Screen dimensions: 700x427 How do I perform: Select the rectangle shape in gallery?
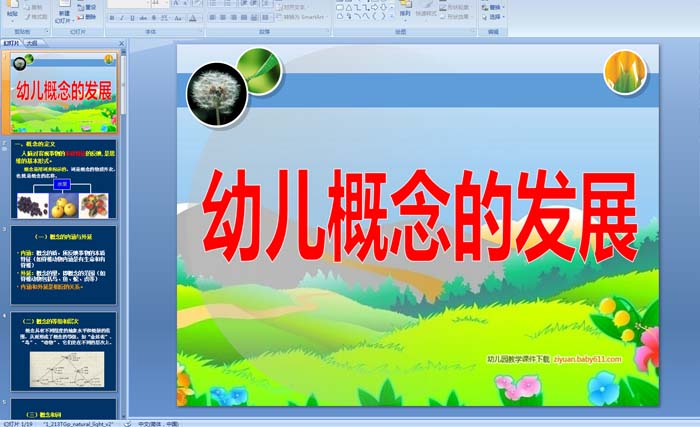point(340,7)
